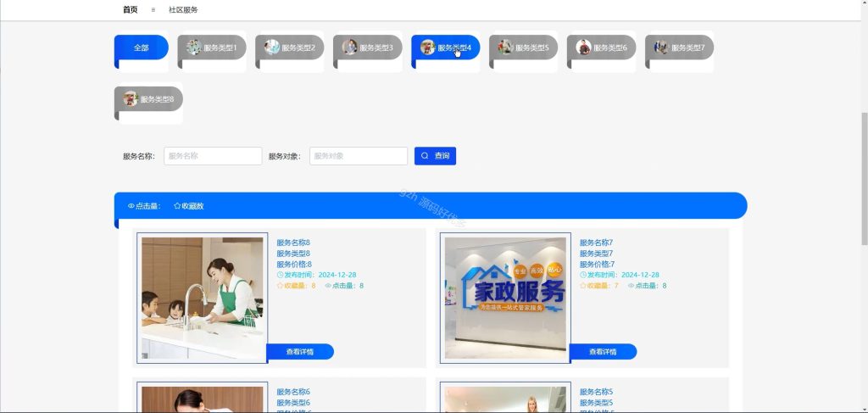Image resolution: width=868 pixels, height=413 pixels.
Task: Sort by 收藏数
Action: [189, 206]
